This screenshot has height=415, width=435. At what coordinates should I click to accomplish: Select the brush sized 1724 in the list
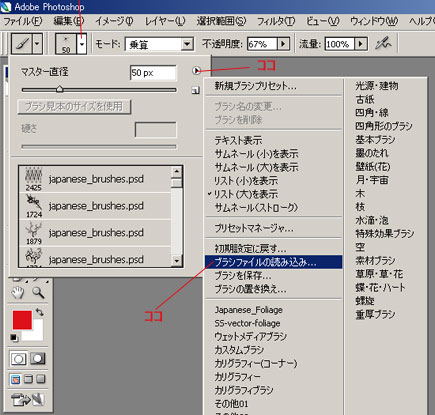(x=95, y=206)
